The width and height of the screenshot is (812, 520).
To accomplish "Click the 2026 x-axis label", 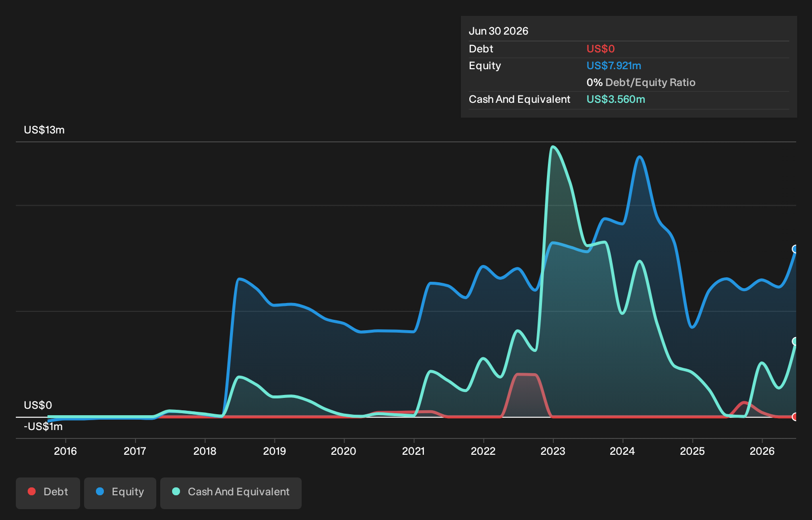I will coord(762,451).
